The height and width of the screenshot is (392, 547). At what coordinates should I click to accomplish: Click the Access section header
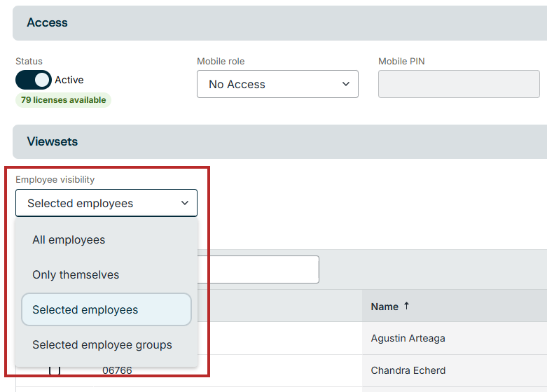[x=279, y=23]
